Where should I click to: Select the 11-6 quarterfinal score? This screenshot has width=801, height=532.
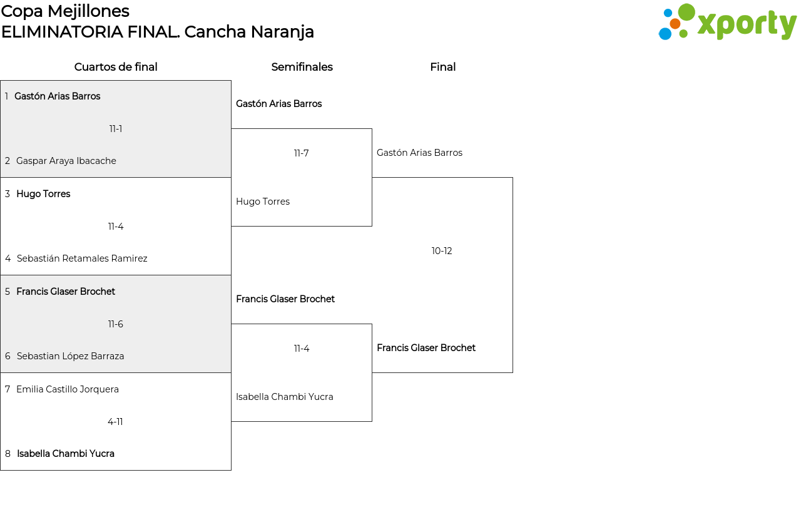[x=116, y=324]
